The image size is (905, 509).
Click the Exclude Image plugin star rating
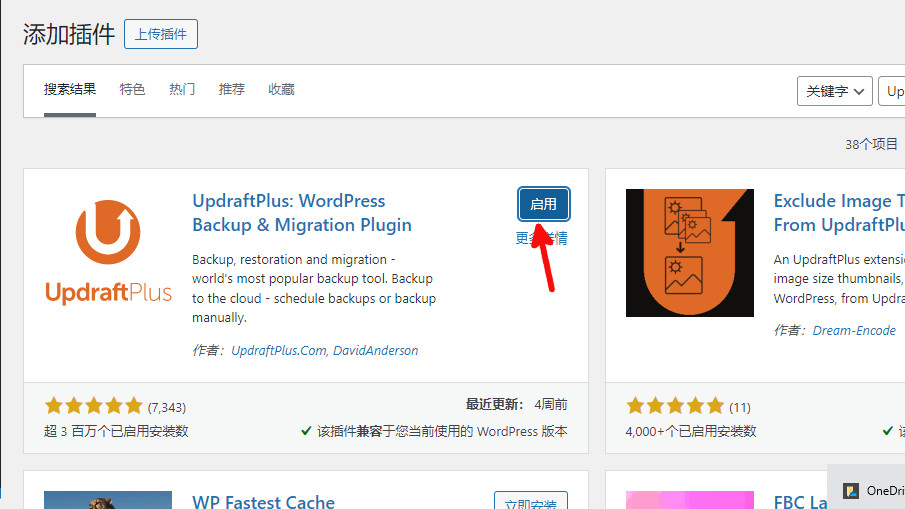tap(675, 406)
